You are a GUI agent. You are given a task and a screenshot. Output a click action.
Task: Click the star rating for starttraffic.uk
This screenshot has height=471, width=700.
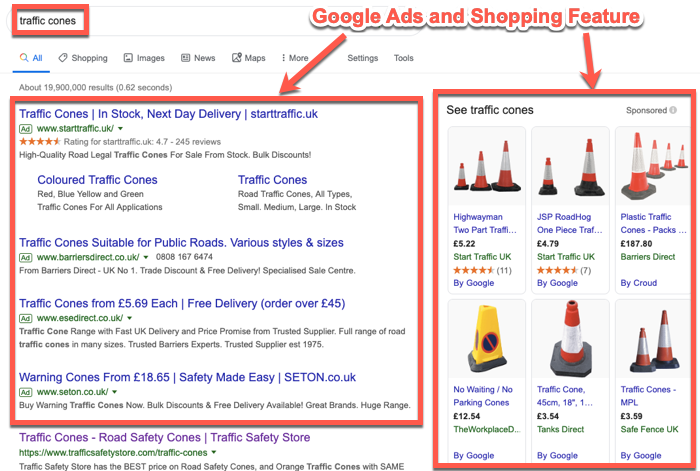click(39, 142)
